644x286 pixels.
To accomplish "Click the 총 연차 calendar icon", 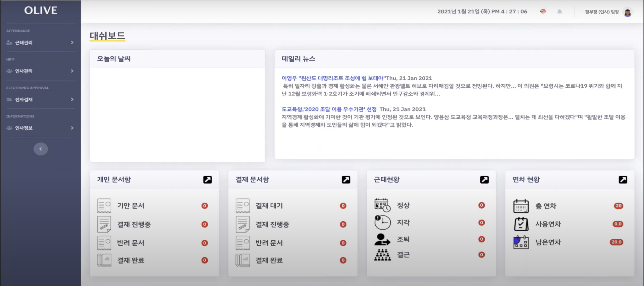I will click(x=521, y=206).
